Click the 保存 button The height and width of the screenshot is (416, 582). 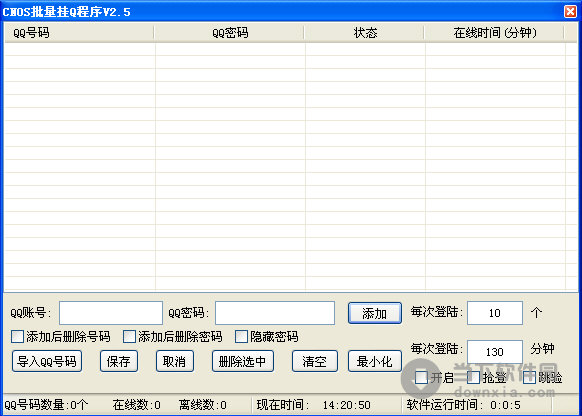(x=119, y=361)
